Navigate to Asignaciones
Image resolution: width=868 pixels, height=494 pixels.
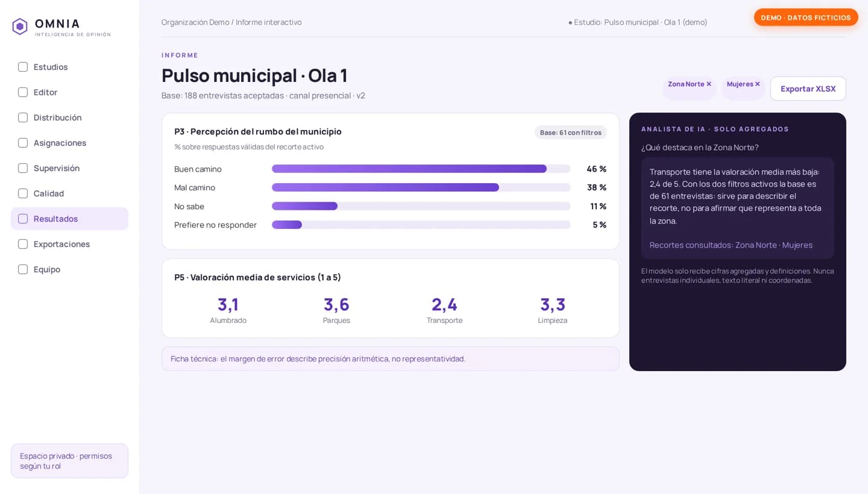[x=69, y=143]
